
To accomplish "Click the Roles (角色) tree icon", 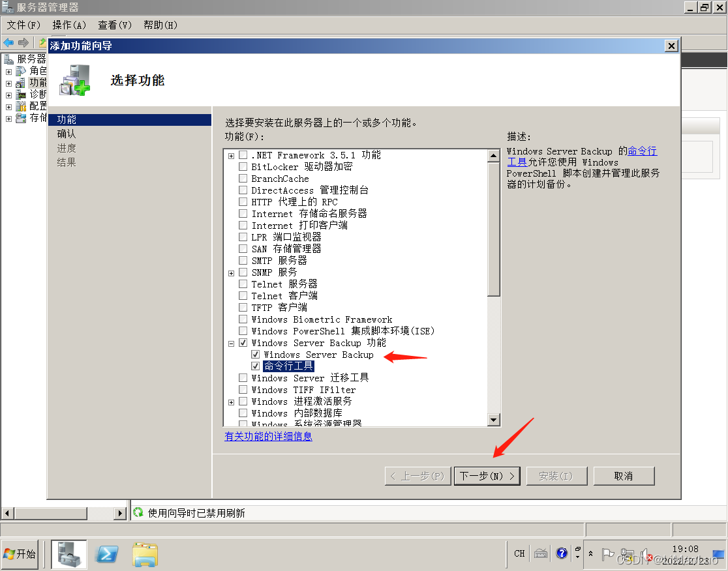I will (21, 71).
